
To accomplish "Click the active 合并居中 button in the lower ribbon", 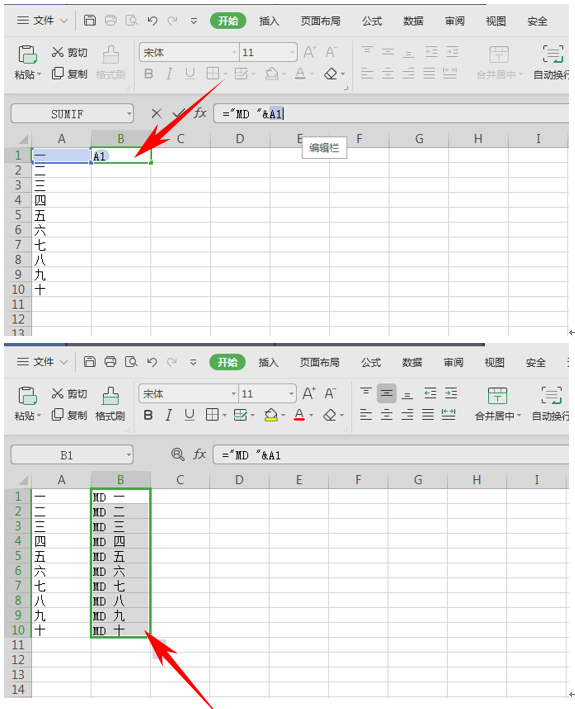I will click(497, 403).
